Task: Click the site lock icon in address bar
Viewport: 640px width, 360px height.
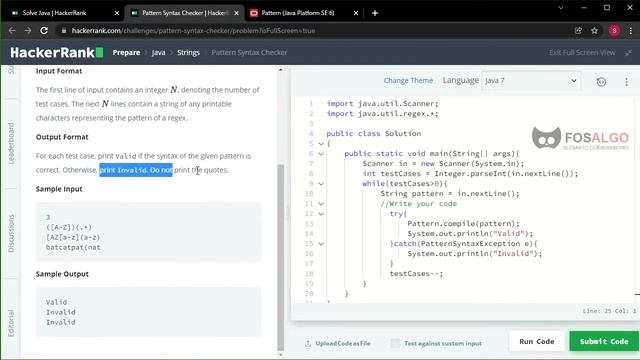Action: (64, 31)
